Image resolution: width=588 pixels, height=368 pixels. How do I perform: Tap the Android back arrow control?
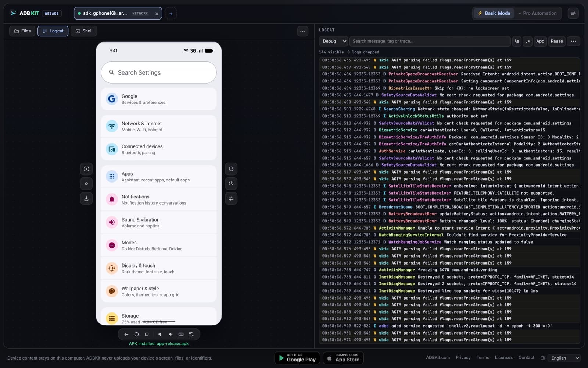[x=126, y=334]
